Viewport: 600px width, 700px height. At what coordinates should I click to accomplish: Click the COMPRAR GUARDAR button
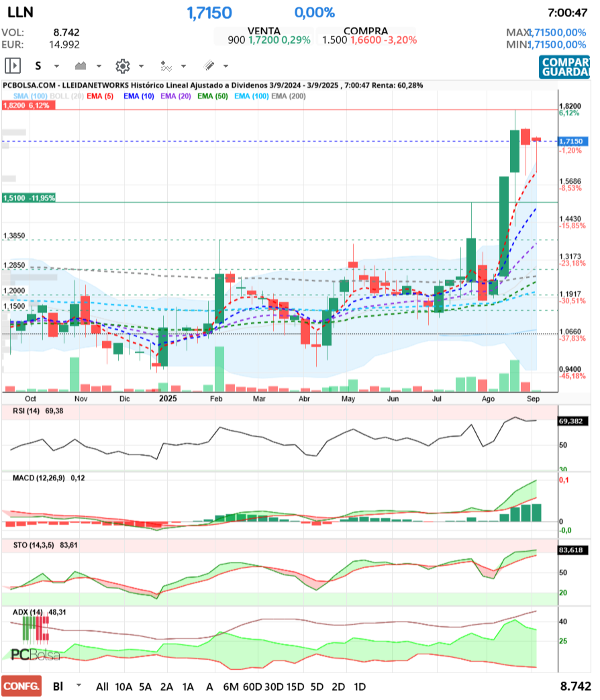pos(564,67)
